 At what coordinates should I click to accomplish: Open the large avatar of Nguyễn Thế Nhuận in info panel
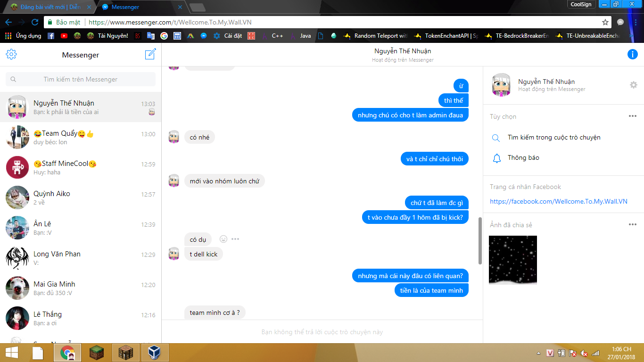click(x=501, y=85)
